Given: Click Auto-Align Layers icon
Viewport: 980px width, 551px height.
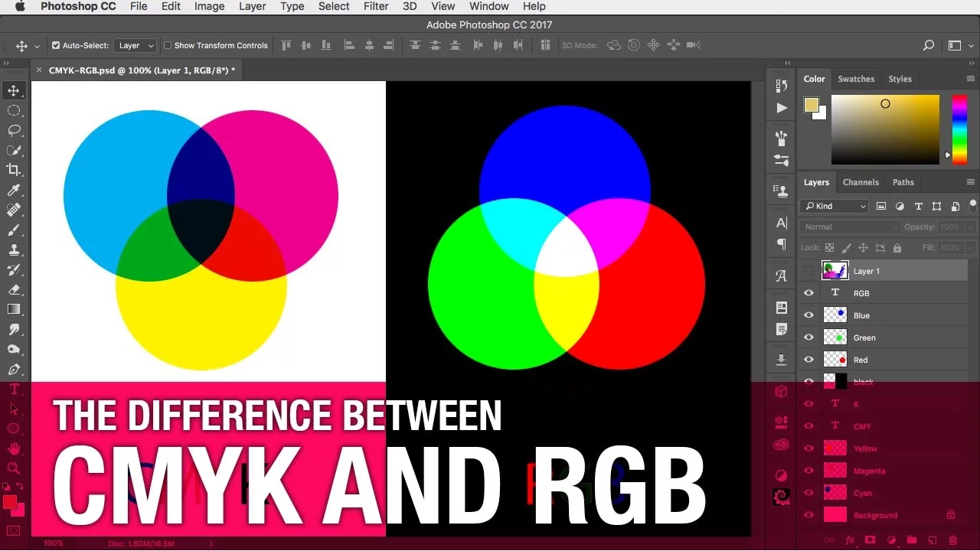Looking at the screenshot, I should click(x=546, y=45).
